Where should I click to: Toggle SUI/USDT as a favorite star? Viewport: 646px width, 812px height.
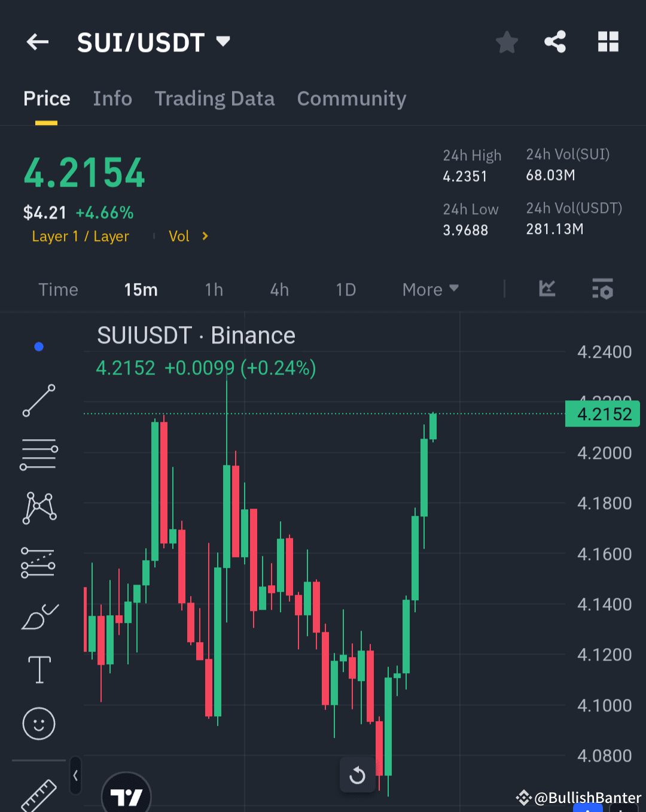(x=507, y=42)
